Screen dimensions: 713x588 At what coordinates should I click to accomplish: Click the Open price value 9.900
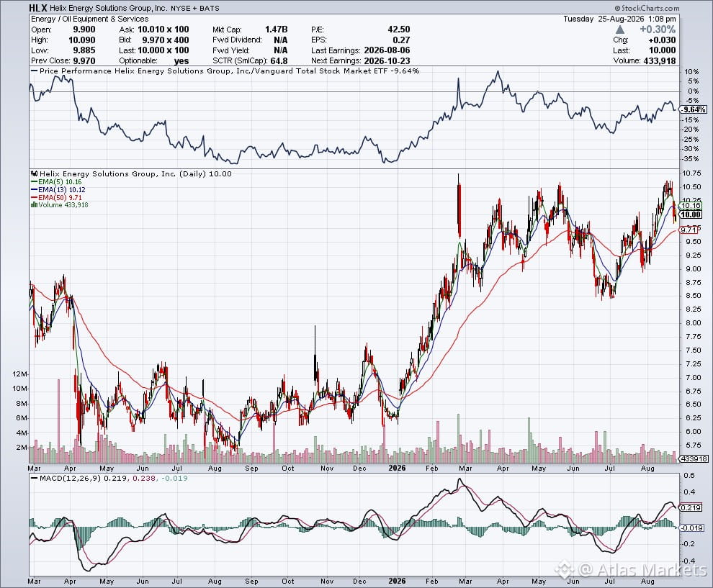tap(84, 30)
